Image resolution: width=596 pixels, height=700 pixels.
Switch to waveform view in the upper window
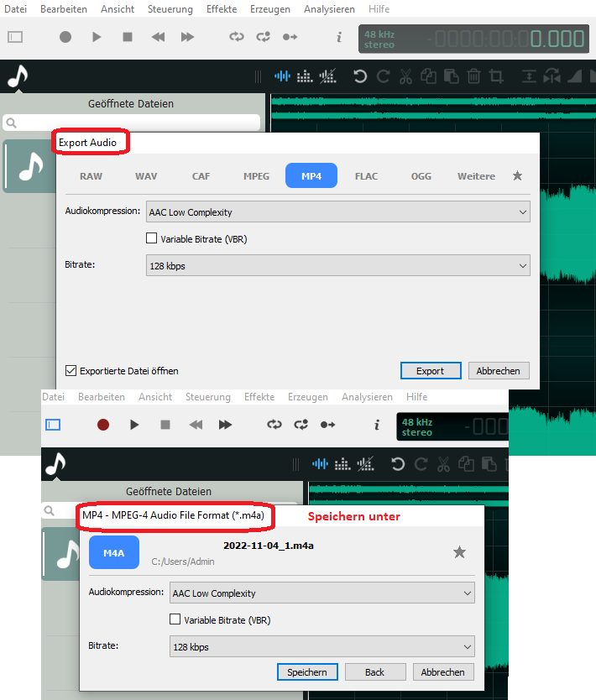click(282, 76)
